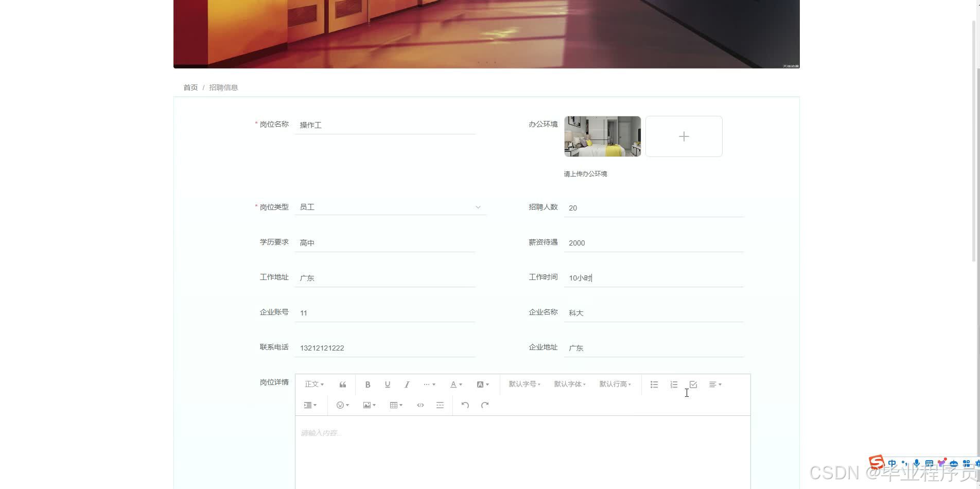Open the Sogou toolbox grid icon
Screen dimensions: 980x489
coord(967,463)
